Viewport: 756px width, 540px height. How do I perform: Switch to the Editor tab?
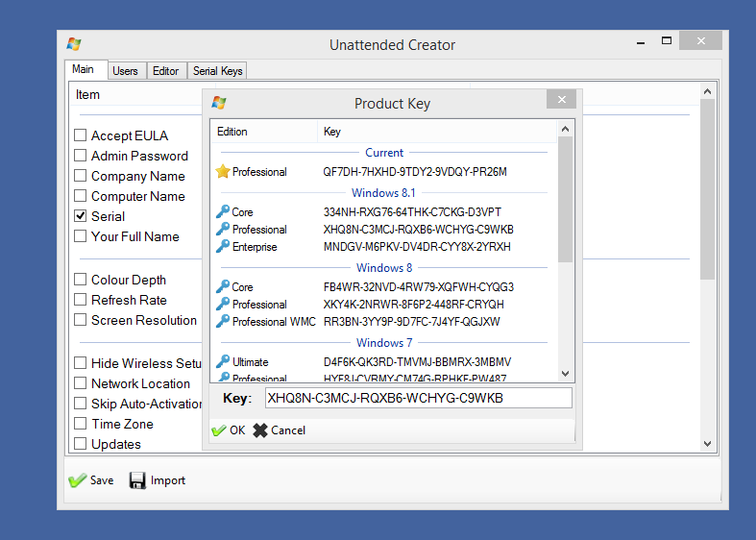tap(166, 71)
